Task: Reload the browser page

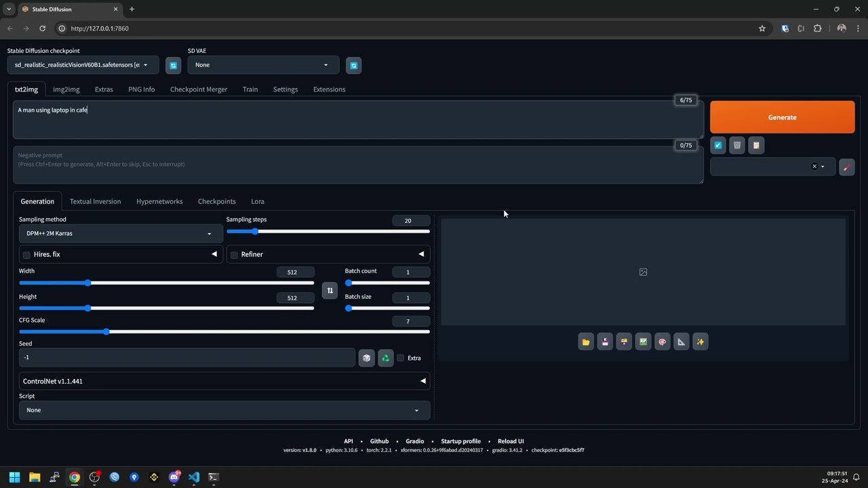Action: tap(42, 28)
